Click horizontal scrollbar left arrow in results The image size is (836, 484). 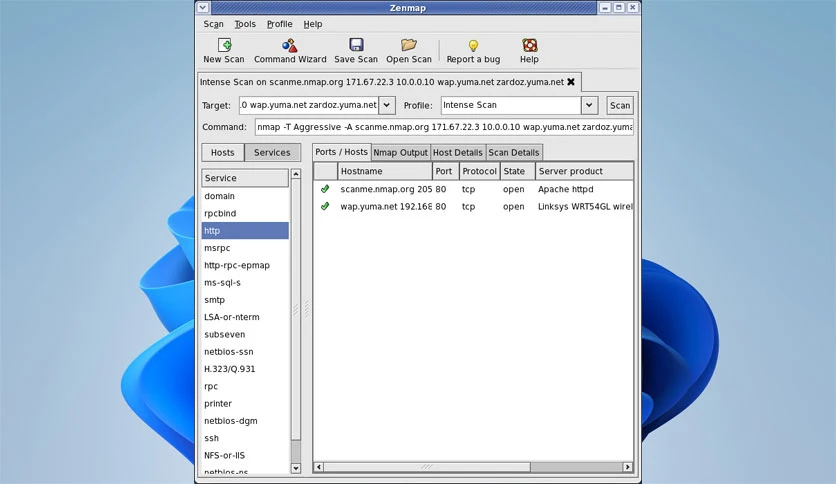[319, 467]
